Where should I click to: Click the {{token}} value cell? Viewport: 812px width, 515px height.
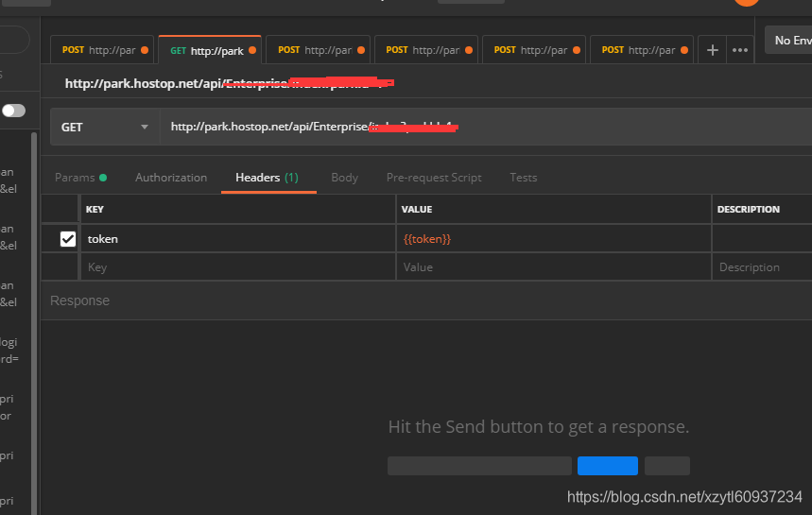pyautogui.click(x=554, y=239)
